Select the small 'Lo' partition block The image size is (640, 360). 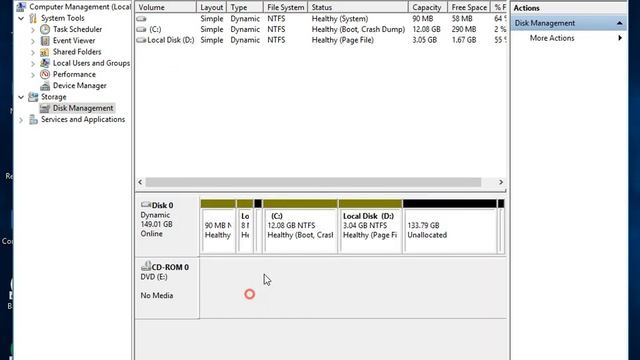tap(245, 227)
